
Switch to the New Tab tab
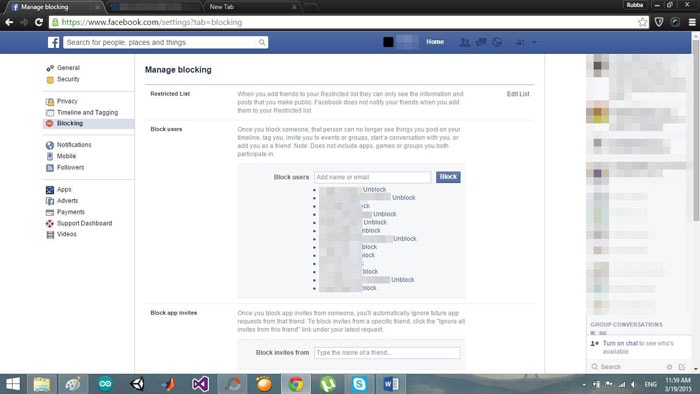click(x=222, y=7)
